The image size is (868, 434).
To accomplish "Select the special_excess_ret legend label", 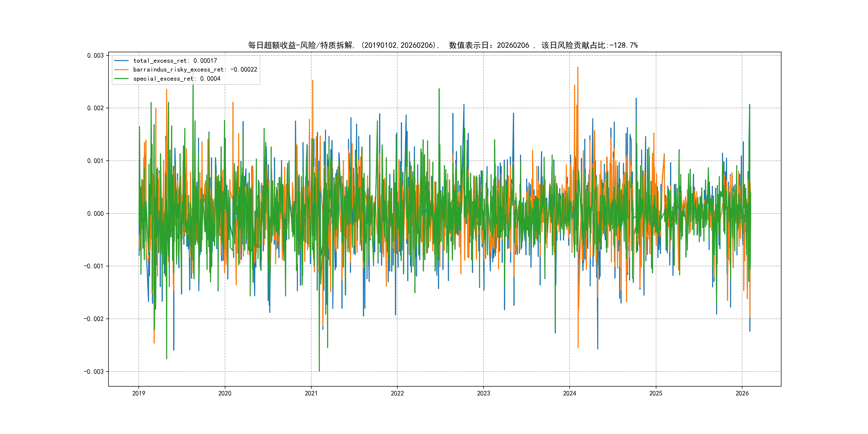I will click(177, 78).
